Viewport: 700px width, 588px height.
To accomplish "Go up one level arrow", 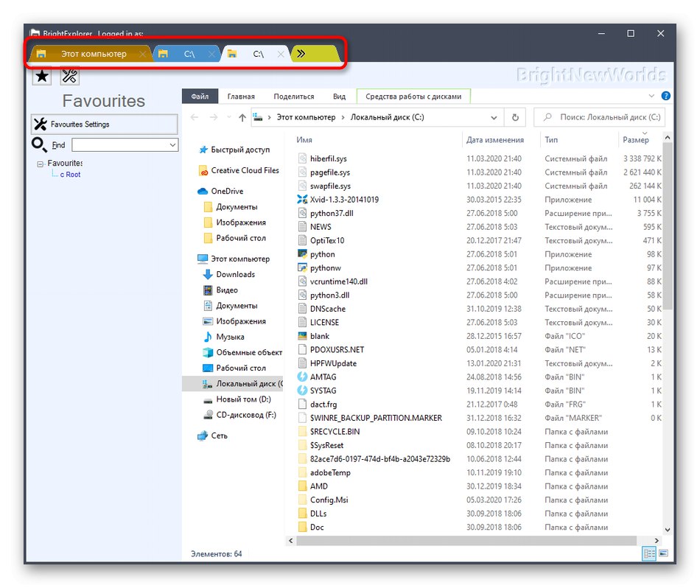I will (242, 117).
